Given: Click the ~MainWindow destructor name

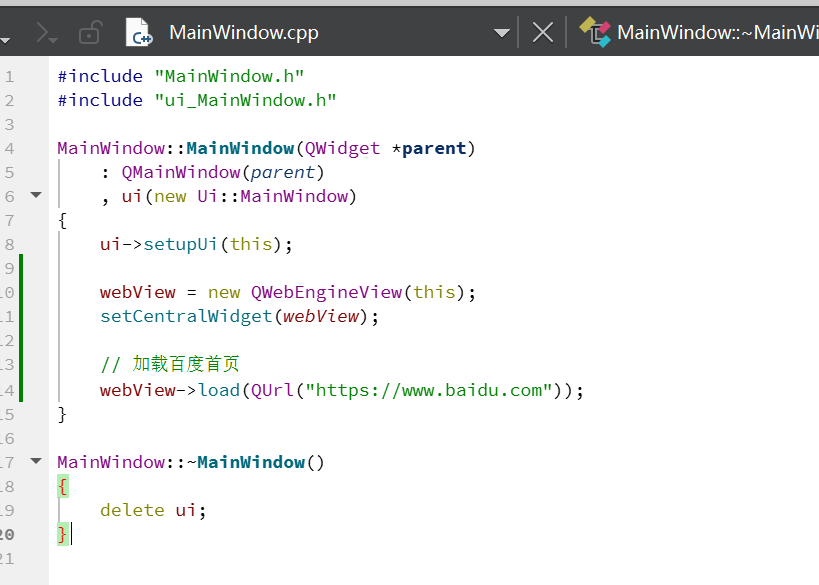Looking at the screenshot, I should coord(245,462).
